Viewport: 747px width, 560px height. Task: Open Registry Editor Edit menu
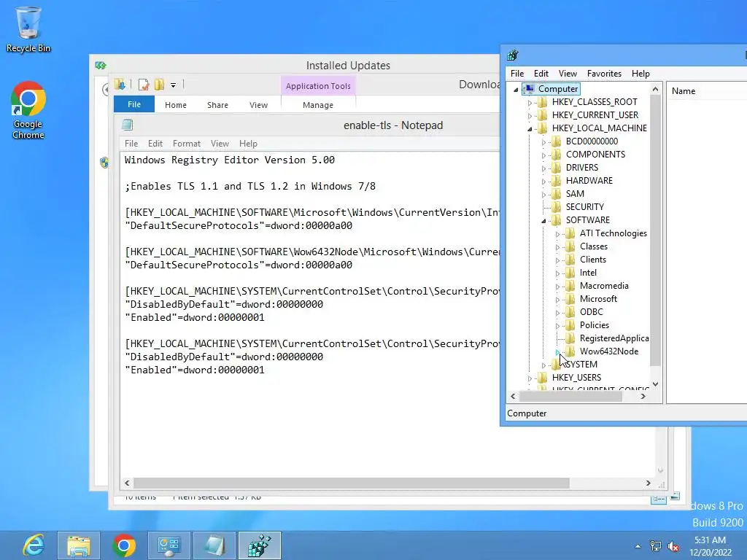(541, 74)
